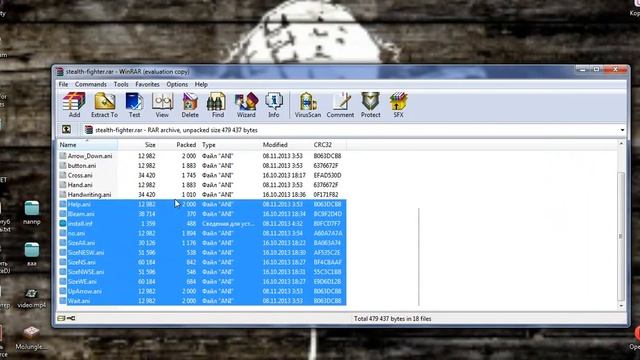Screen dimensions: 640x360
Task: Click the vertical scrollbar thumb
Action: [621, 236]
